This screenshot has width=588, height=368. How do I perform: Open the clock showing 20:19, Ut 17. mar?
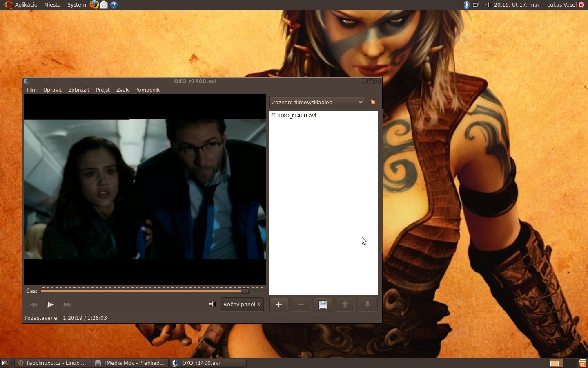click(517, 5)
